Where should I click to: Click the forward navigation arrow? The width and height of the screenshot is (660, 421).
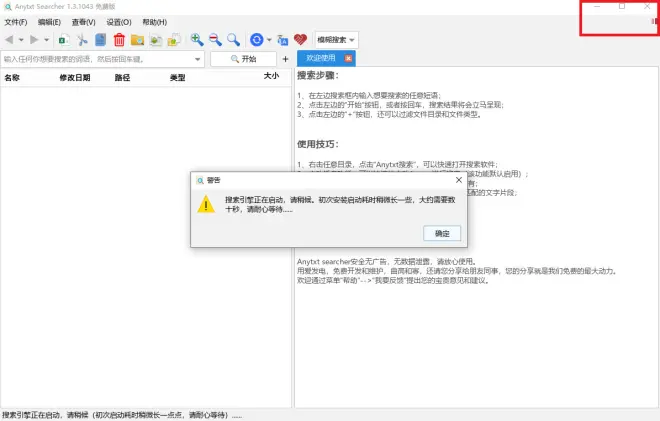point(34,40)
